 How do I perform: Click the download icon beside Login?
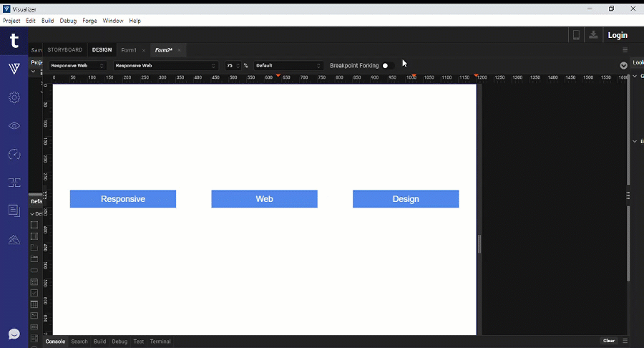point(593,35)
